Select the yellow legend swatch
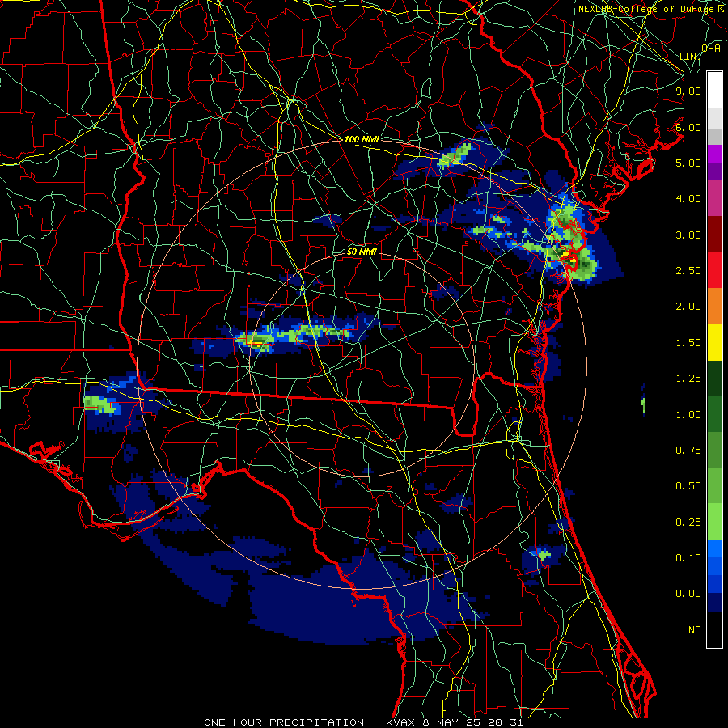 (714, 342)
